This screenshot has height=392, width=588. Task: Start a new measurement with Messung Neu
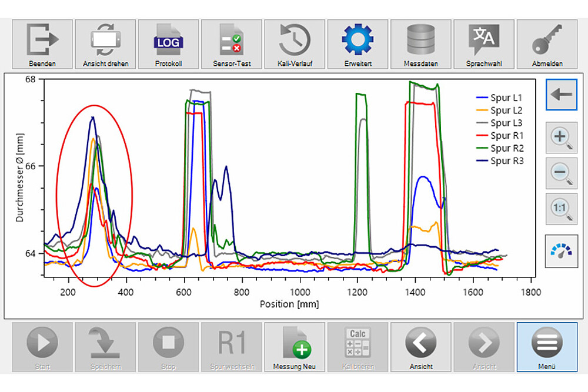point(294,347)
